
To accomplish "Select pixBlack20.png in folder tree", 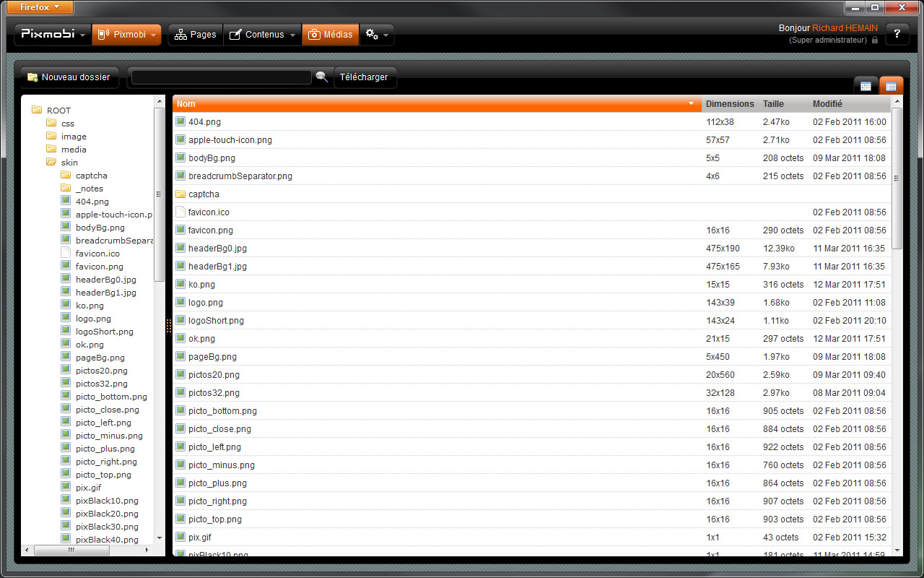I will [x=107, y=514].
